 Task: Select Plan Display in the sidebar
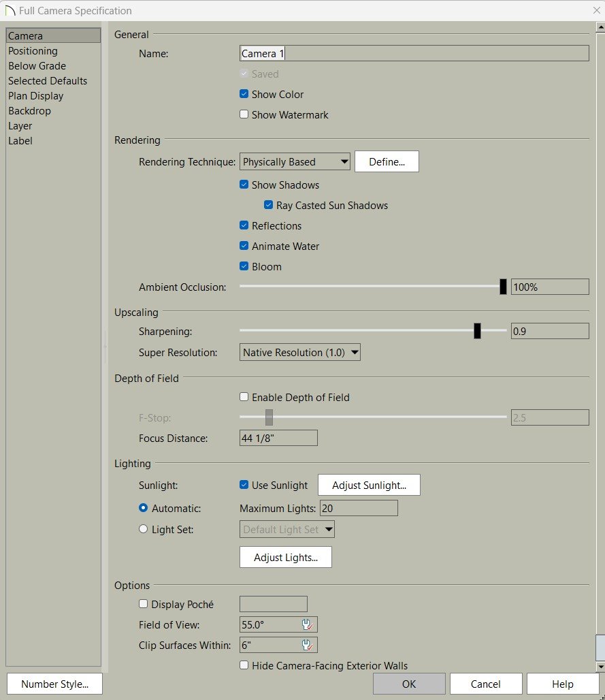tap(35, 96)
